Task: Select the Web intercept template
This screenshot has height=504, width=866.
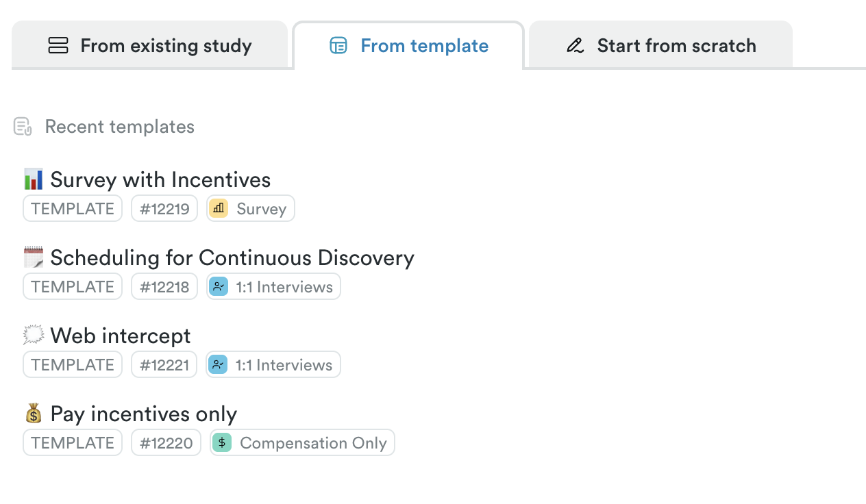Action: coord(121,336)
